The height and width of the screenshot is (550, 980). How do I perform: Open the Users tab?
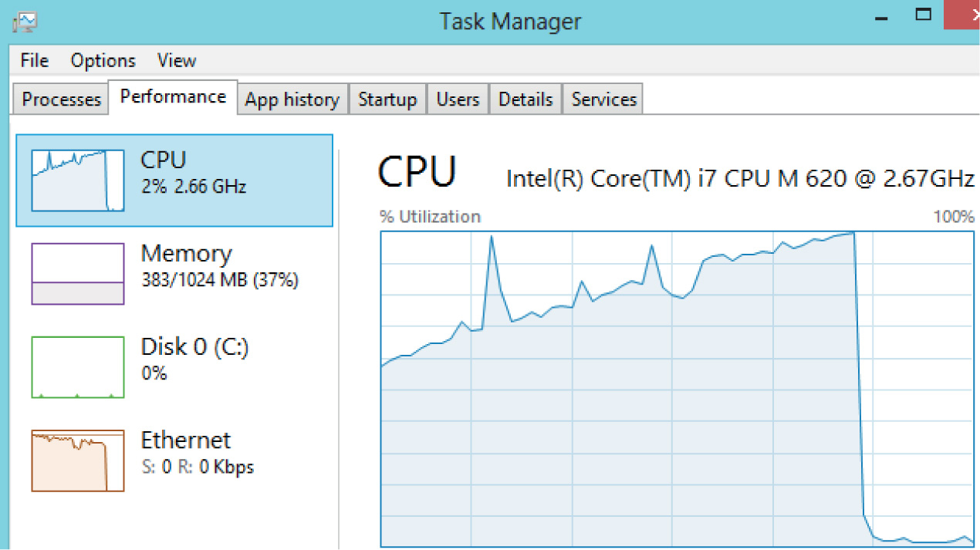[458, 100]
